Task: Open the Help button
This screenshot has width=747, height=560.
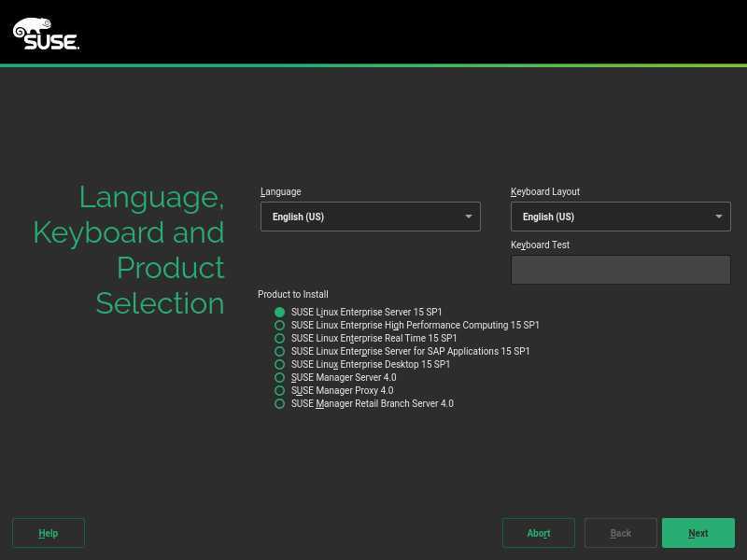Action: (49, 533)
